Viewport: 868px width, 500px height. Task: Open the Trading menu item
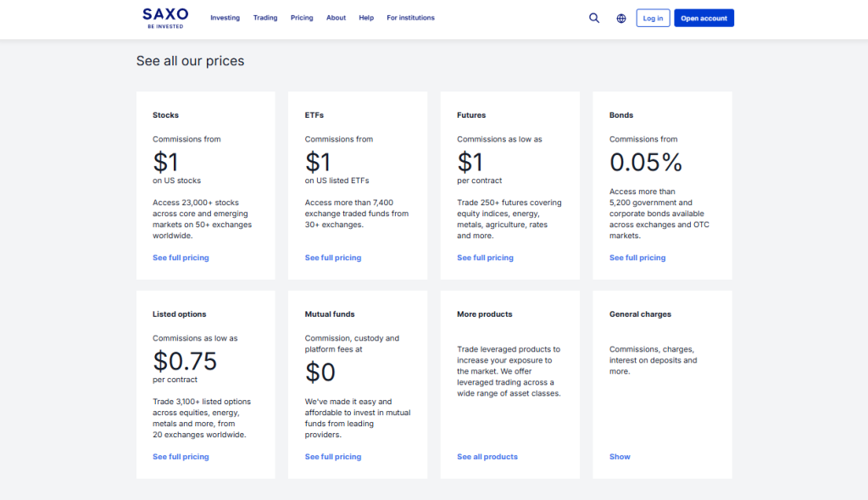[265, 18]
